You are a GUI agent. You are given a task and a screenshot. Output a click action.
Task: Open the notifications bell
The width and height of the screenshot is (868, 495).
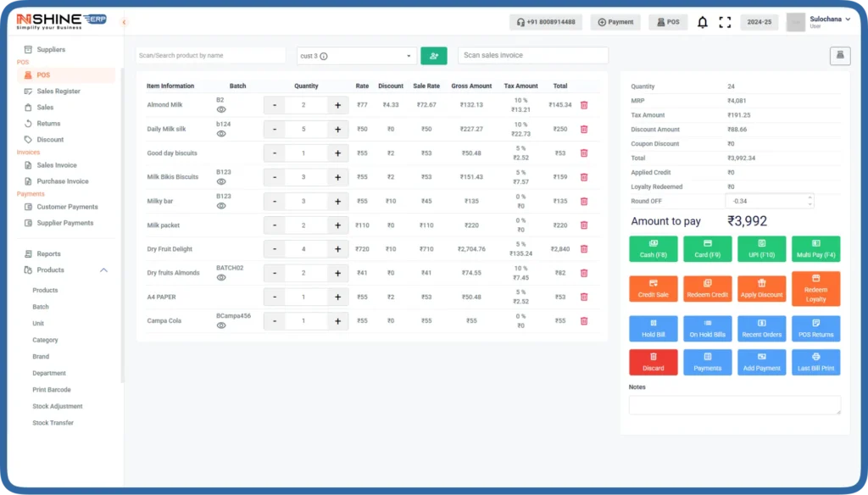pyautogui.click(x=703, y=22)
